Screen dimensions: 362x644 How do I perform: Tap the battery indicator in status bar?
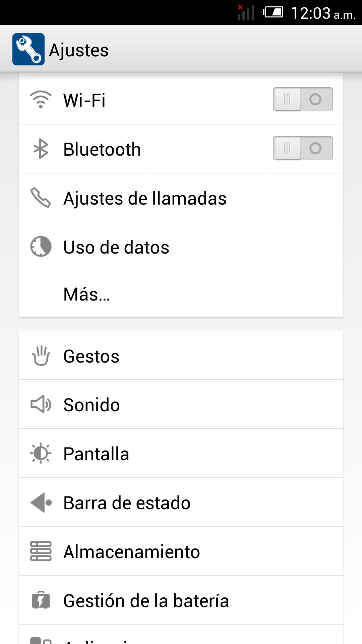273,12
